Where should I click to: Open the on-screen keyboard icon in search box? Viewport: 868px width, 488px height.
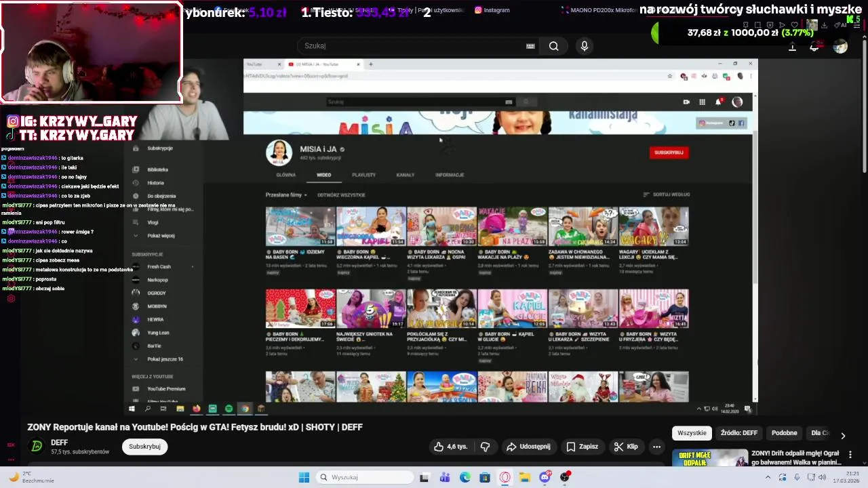point(530,46)
